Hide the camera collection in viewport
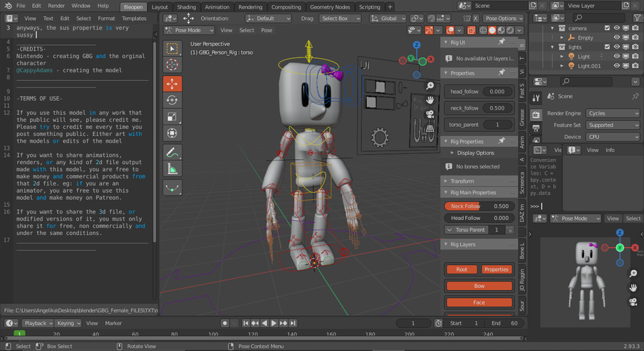Image resolution: width=644 pixels, height=351 pixels. (x=617, y=28)
